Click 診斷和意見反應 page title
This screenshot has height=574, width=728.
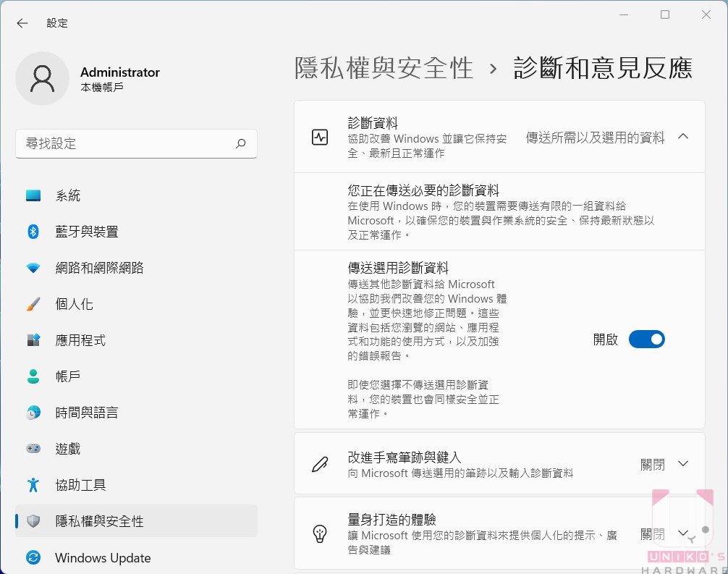[x=603, y=68]
